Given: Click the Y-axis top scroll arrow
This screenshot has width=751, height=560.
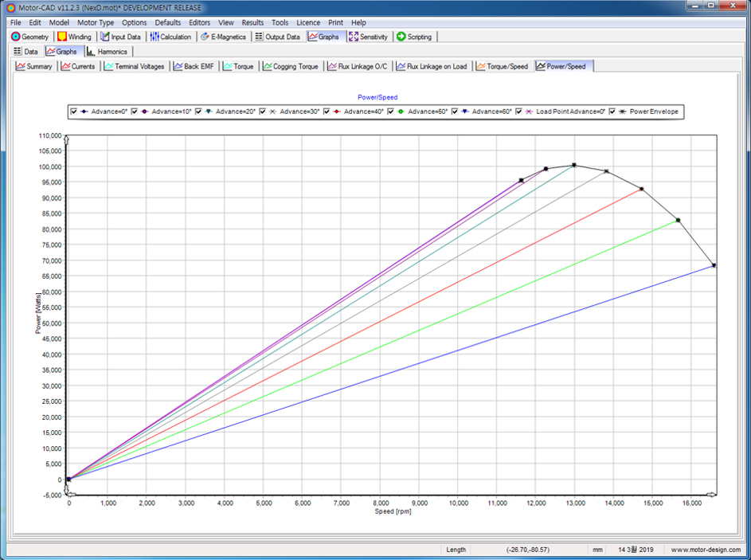Looking at the screenshot, I should tap(67, 139).
